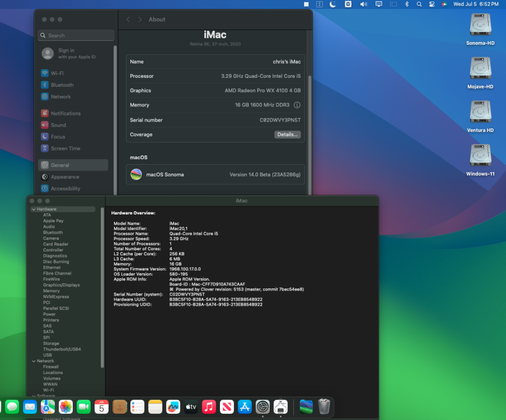Open Freeform from the Dock
This screenshot has height=420, width=506.
click(174, 407)
